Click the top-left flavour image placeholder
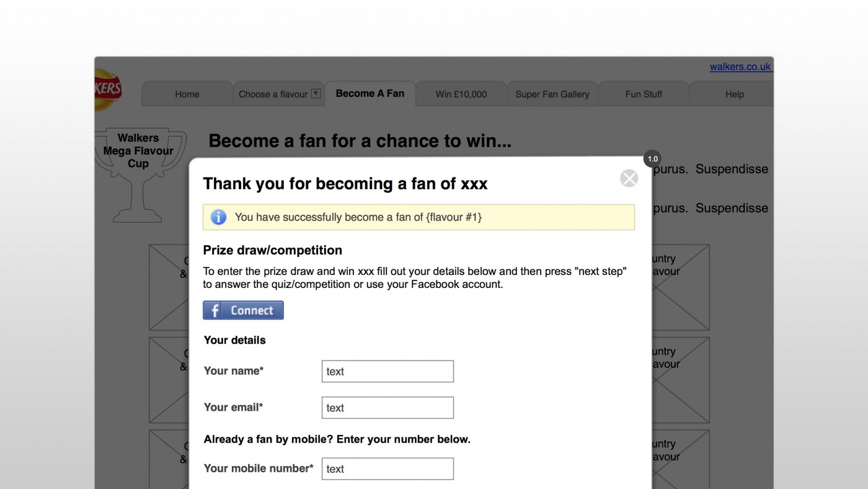868x489 pixels. click(169, 287)
